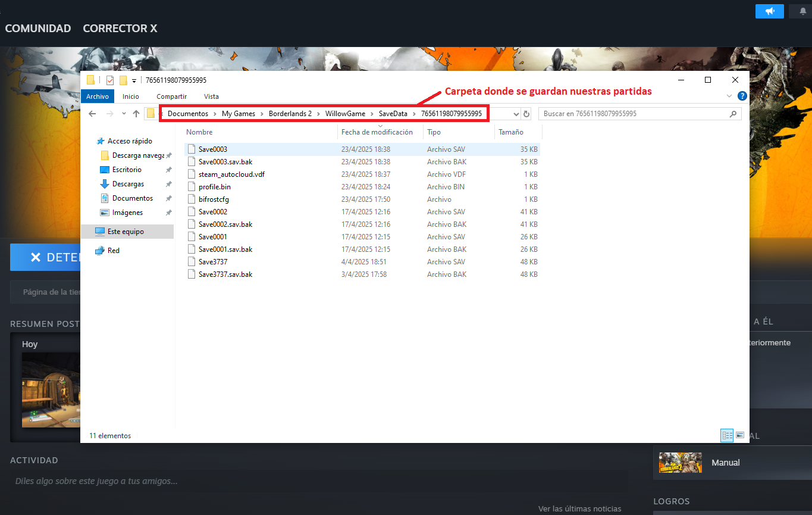
Task: Click the Pin icon beside Descargas
Action: [168, 184]
